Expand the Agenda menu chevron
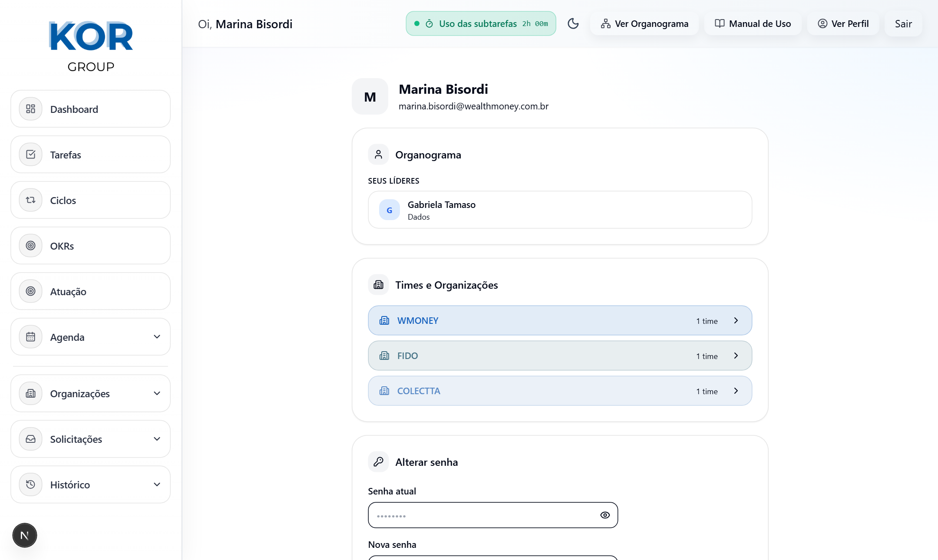 [157, 337]
